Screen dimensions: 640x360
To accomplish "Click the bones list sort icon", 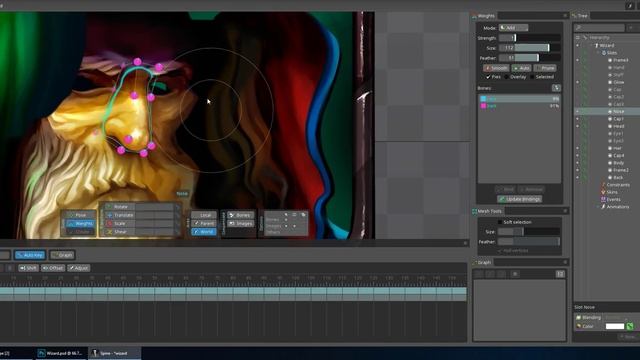I will click(556, 88).
